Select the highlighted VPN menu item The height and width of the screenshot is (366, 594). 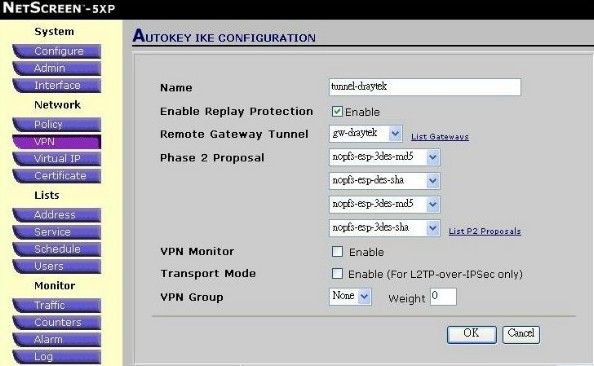click(57, 142)
